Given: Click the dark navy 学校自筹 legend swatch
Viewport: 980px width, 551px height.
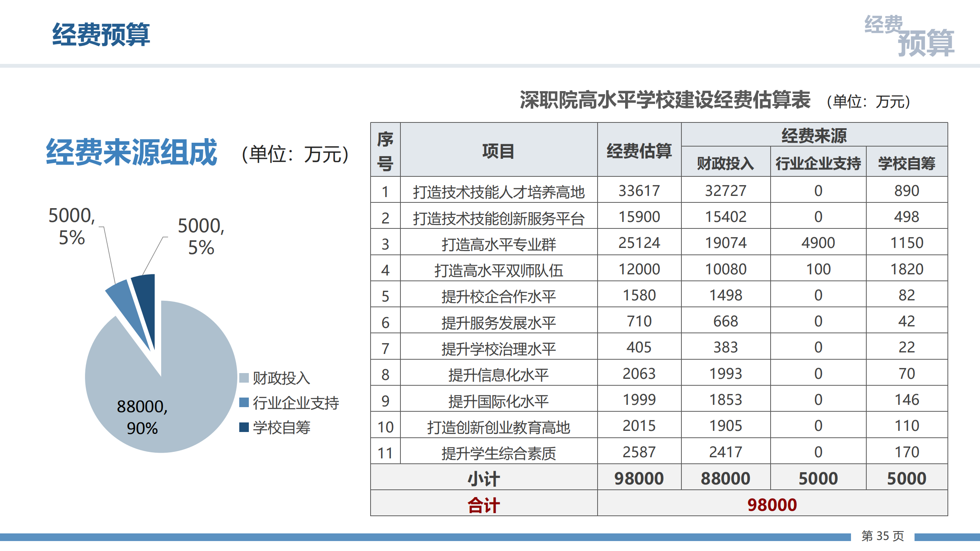Looking at the screenshot, I should click(x=244, y=427).
